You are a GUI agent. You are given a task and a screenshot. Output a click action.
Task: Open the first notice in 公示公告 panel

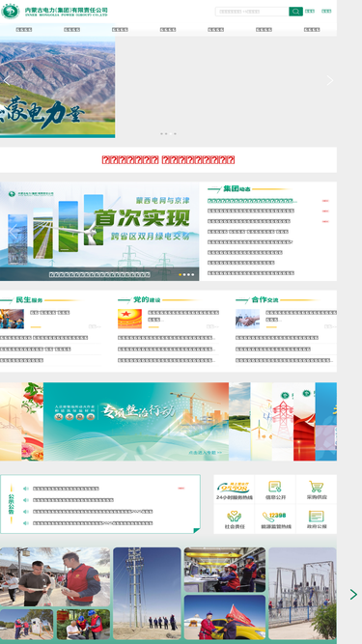coord(66,489)
